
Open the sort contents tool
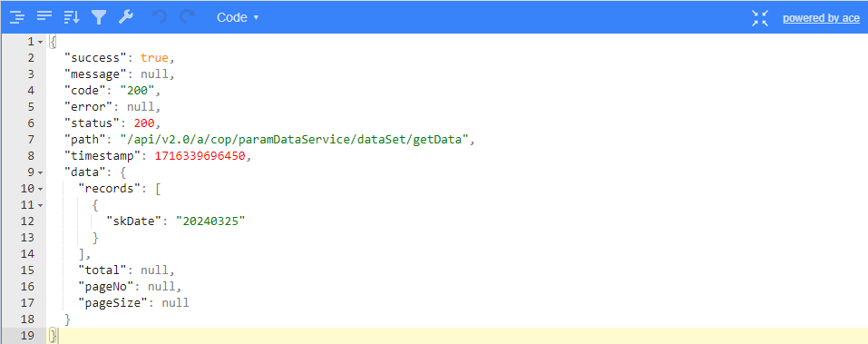click(x=72, y=17)
